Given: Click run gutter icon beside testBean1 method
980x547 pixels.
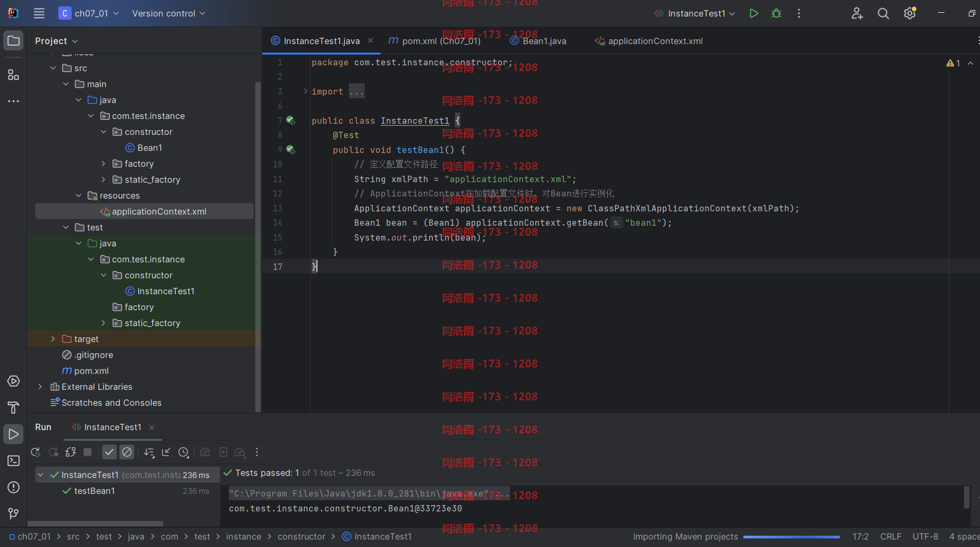Looking at the screenshot, I should point(290,150).
